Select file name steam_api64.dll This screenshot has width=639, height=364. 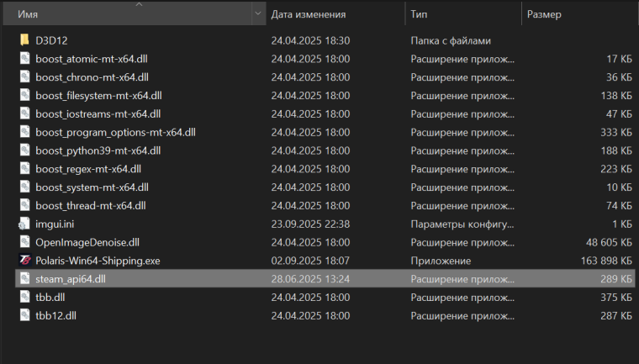point(70,279)
